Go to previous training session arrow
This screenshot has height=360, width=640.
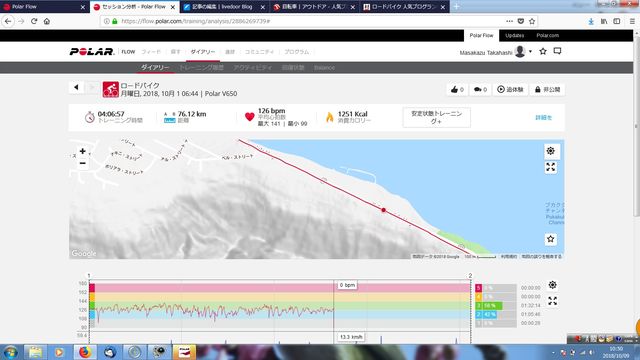76,87
